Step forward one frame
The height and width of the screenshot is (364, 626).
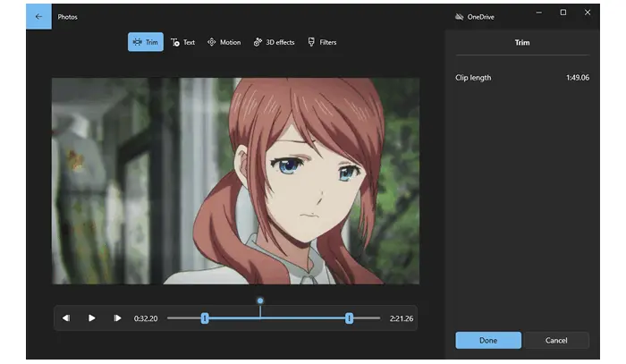117,318
